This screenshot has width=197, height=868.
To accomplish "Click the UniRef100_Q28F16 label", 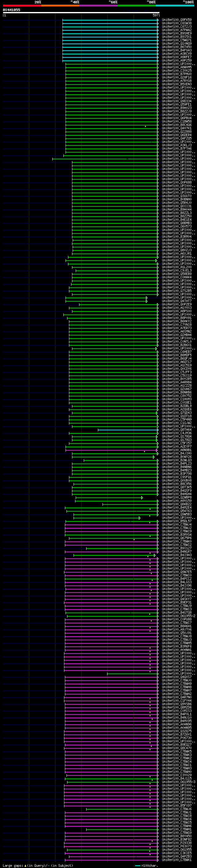I will click(x=177, y=78).
